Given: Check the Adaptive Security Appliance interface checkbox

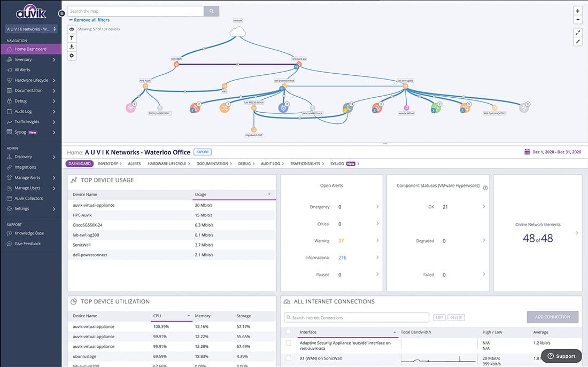Looking at the screenshot, I should coord(288,342).
